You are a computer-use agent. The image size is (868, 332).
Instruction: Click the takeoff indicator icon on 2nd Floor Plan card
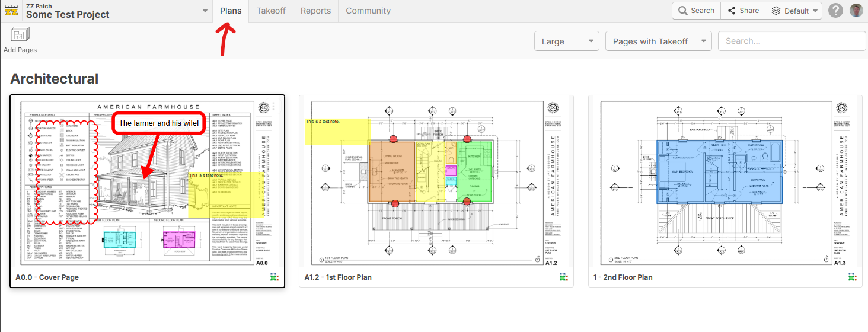click(851, 277)
